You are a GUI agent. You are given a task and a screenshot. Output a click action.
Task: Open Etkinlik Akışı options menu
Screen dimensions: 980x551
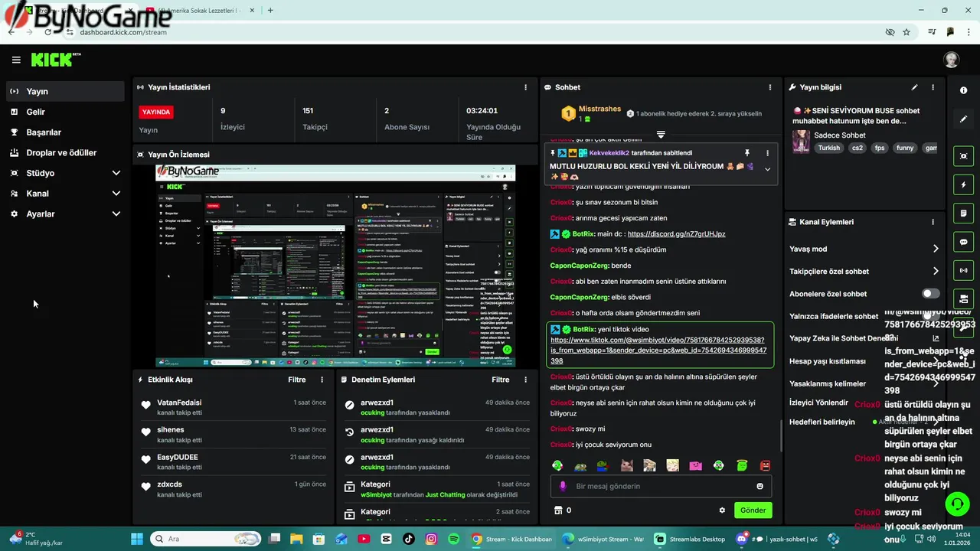point(322,380)
